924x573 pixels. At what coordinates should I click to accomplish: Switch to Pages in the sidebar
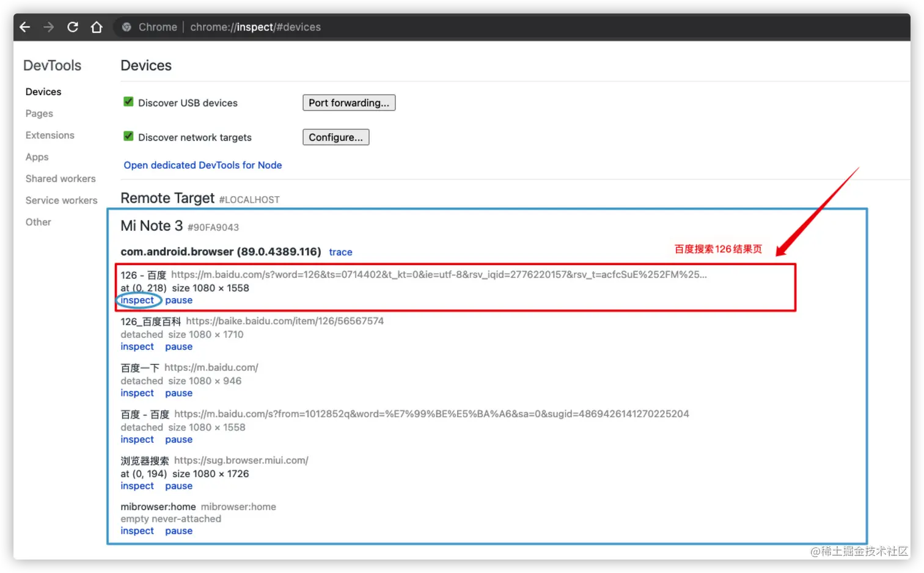point(39,114)
